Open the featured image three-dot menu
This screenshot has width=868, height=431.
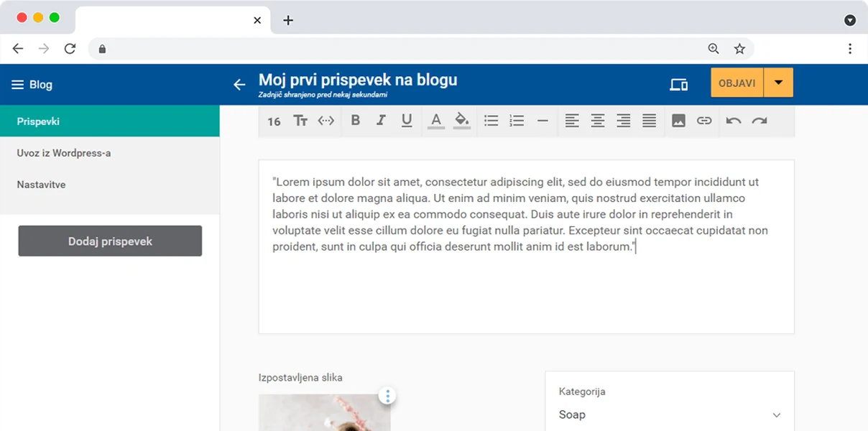point(388,396)
